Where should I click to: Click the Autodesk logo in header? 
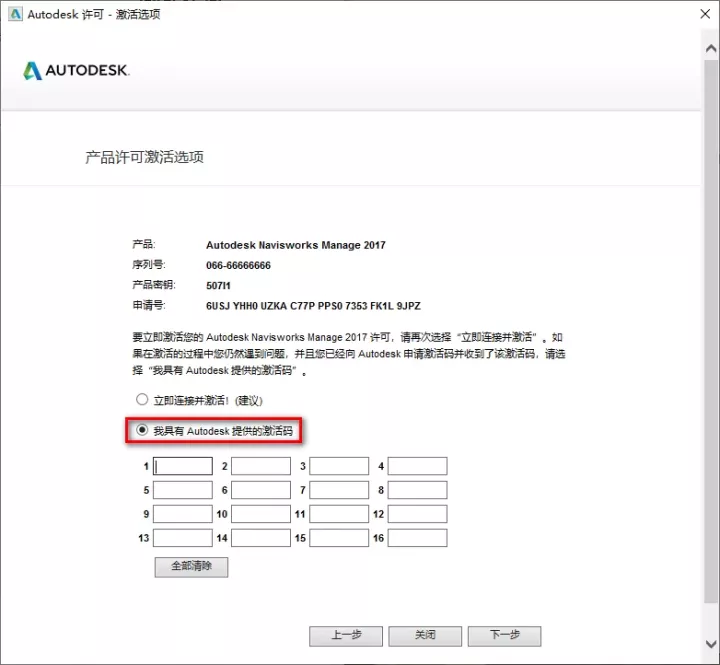(x=76, y=71)
